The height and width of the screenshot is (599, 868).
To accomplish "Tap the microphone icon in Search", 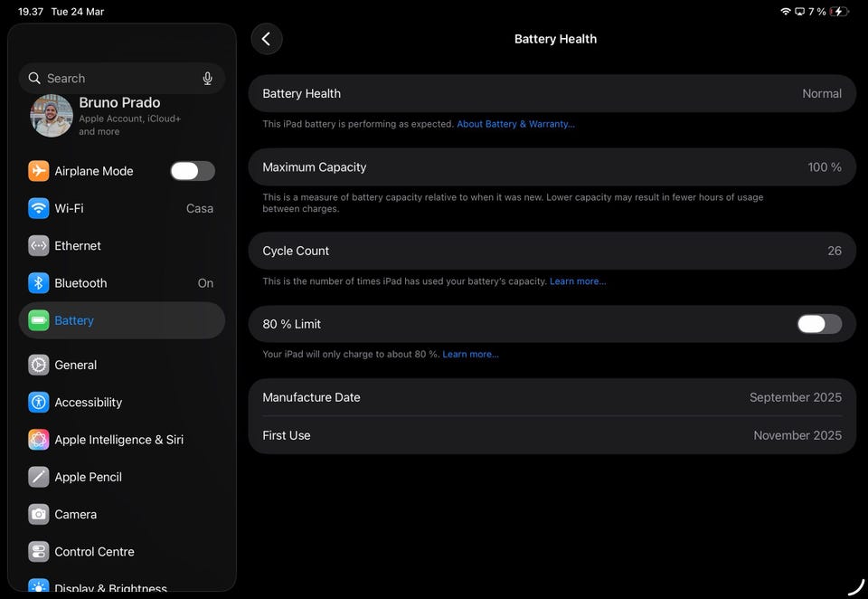I will pos(207,79).
